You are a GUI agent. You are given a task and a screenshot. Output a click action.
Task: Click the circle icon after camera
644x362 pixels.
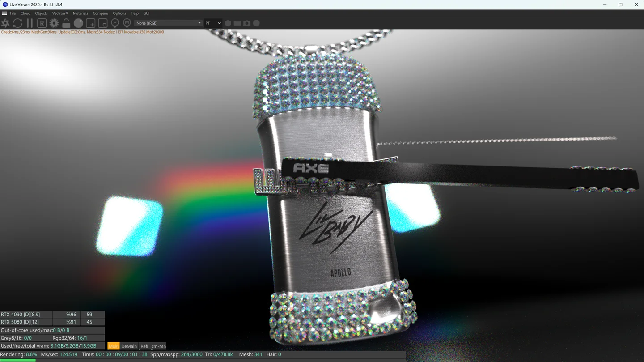[x=256, y=23]
